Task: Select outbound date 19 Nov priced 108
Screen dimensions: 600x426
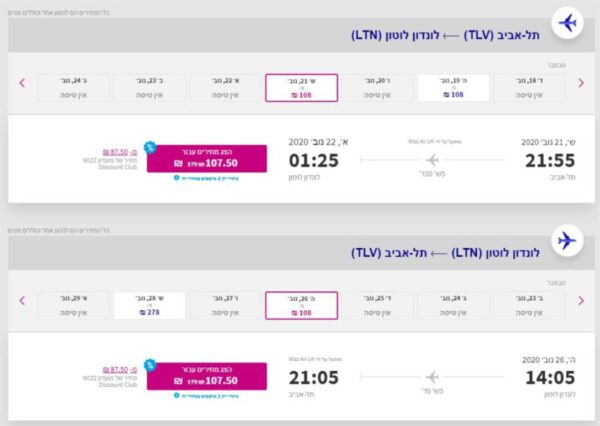Action: click(x=453, y=88)
